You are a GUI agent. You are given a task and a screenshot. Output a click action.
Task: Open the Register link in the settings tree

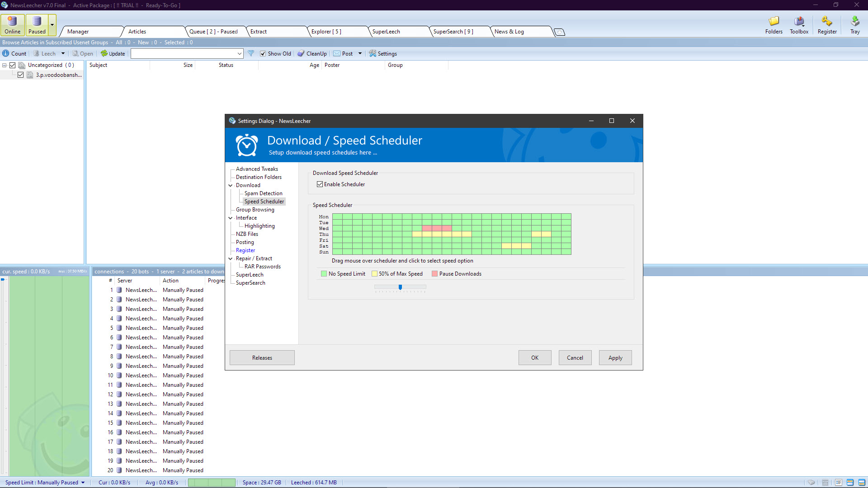[x=245, y=250]
